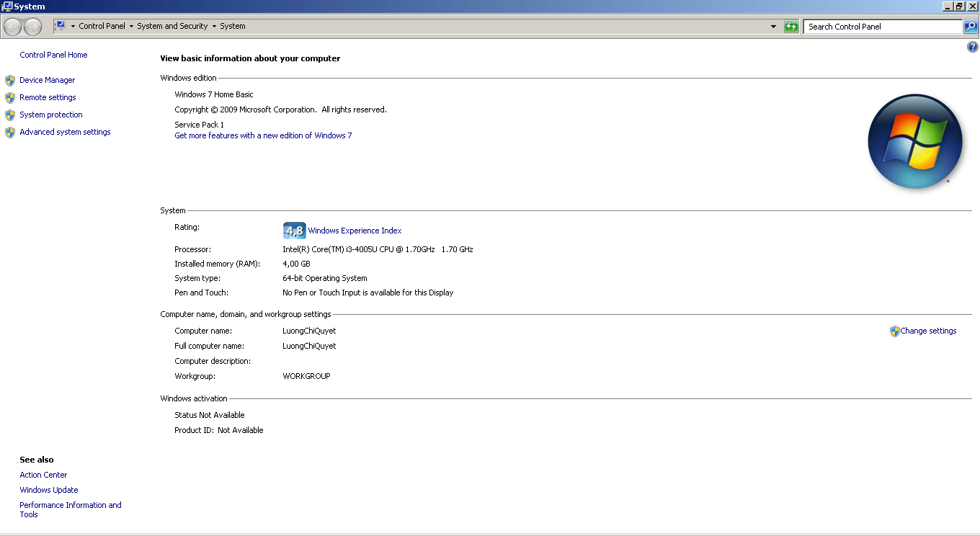
Task: Open Performance Information and Tools link
Action: (x=71, y=509)
